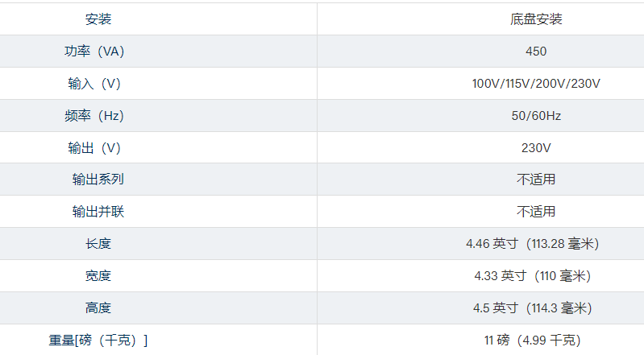The image size is (644, 355).
Task: Click the 频率 (Hz) label
Action: pyautogui.click(x=94, y=116)
